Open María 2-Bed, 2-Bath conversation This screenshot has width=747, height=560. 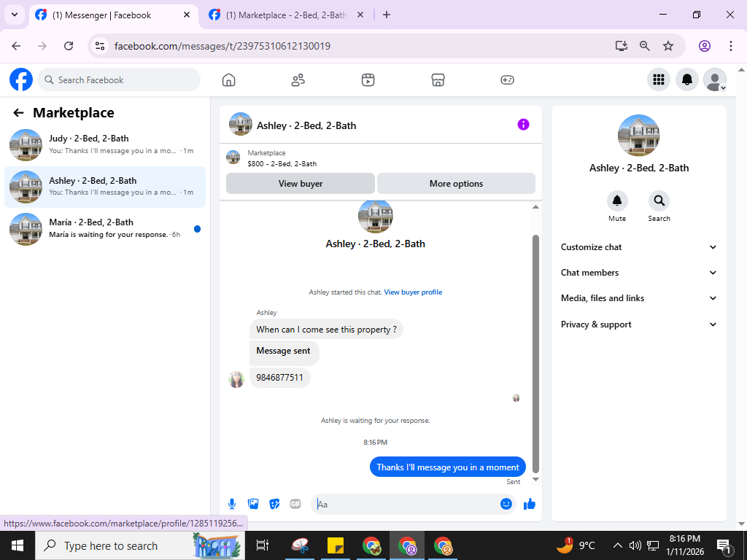(105, 228)
